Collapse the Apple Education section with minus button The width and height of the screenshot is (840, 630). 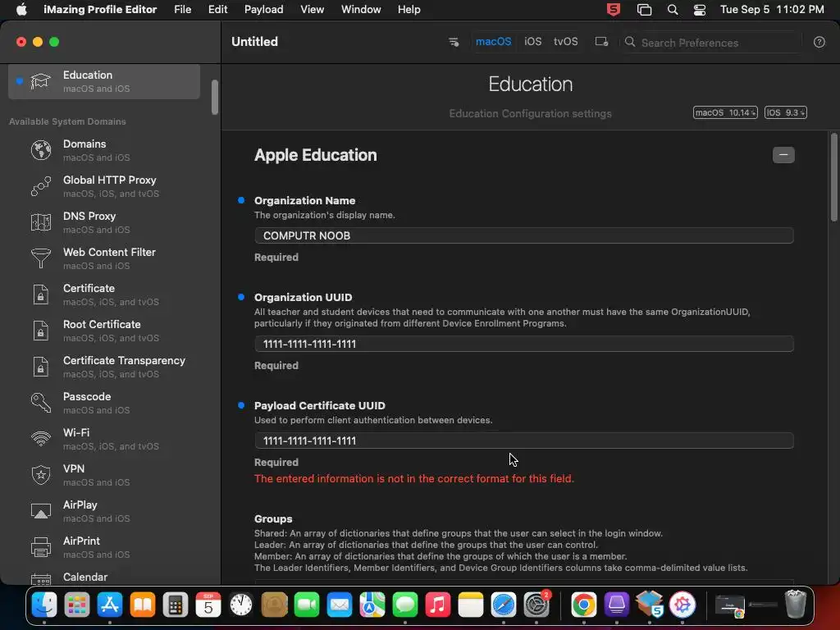point(783,155)
